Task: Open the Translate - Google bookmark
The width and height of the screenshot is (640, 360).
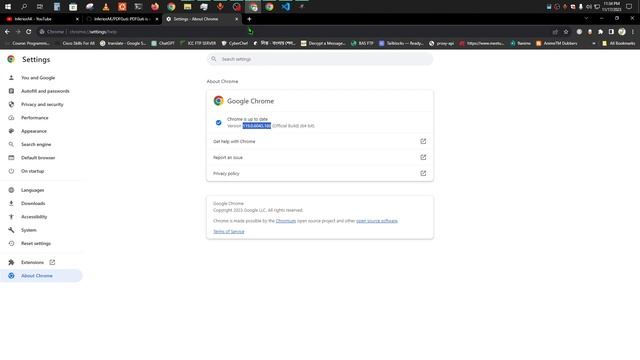Action: click(x=123, y=43)
